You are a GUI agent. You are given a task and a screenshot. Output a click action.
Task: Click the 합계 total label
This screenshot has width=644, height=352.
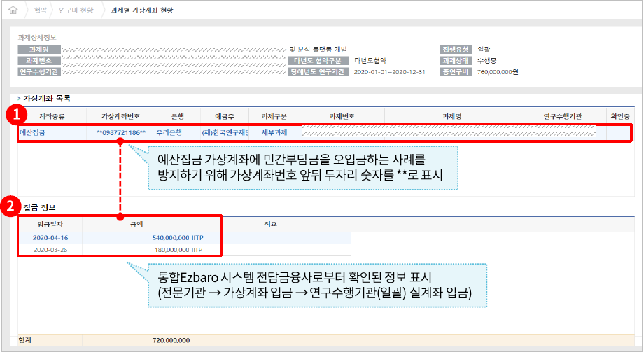coord(24,340)
